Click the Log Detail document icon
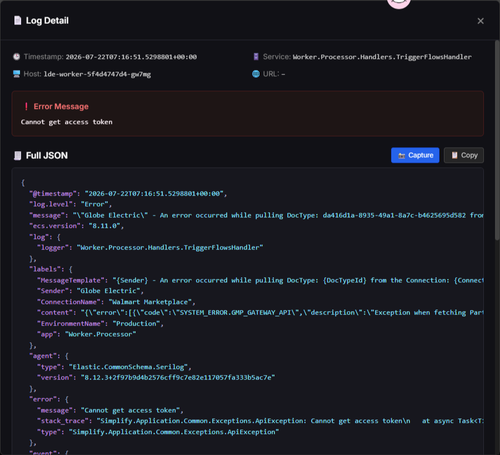 click(17, 21)
